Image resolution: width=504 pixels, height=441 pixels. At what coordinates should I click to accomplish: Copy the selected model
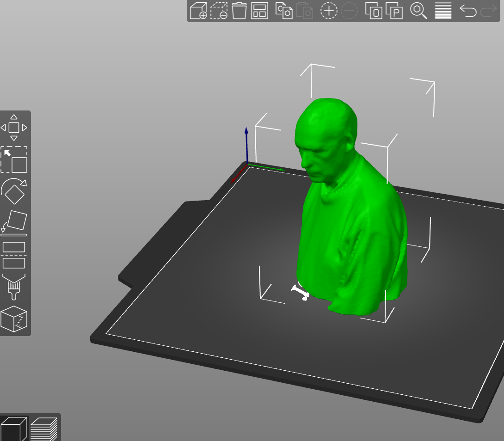283,11
